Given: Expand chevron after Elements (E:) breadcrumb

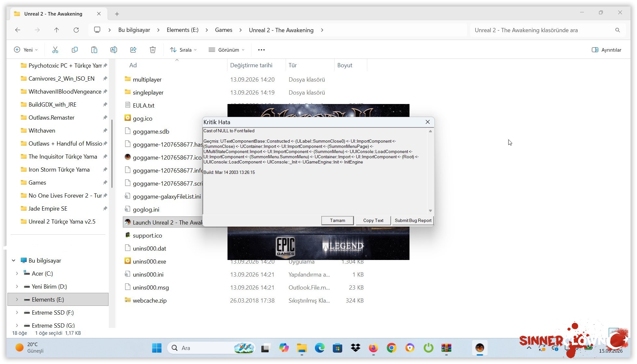Looking at the screenshot, I should pyautogui.click(x=207, y=30).
